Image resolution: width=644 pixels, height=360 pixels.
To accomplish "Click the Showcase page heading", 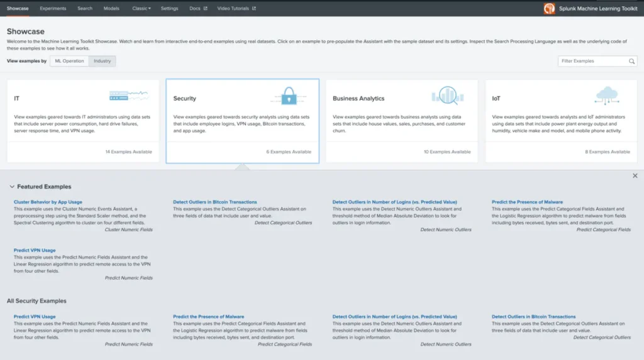I will coord(25,31).
